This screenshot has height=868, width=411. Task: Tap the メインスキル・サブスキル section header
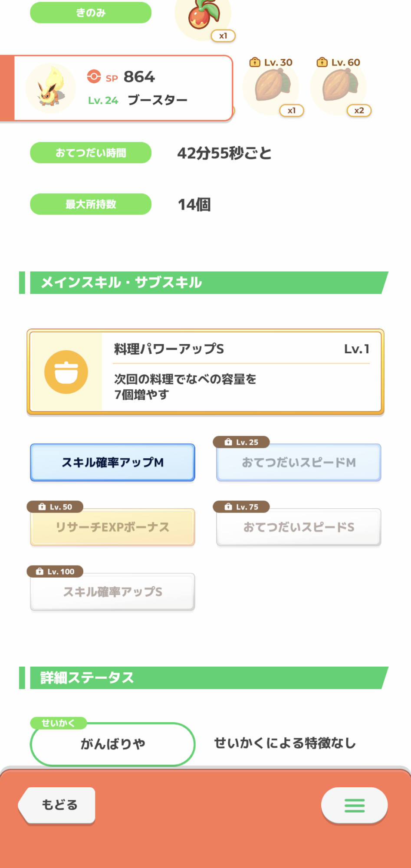pos(204,283)
